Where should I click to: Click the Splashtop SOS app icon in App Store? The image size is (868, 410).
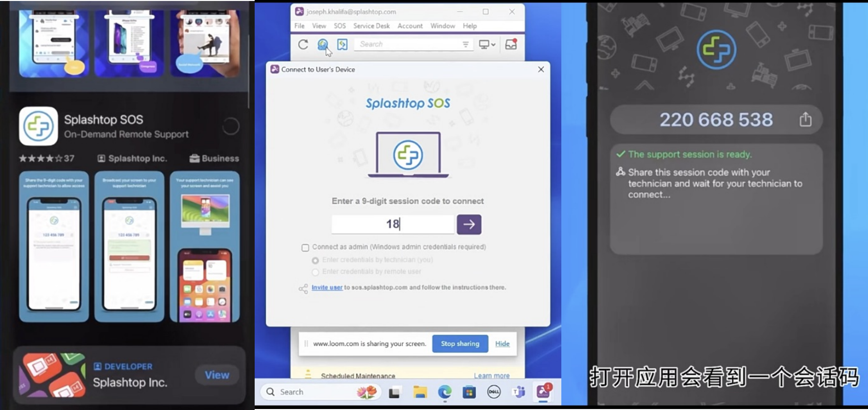(x=38, y=126)
